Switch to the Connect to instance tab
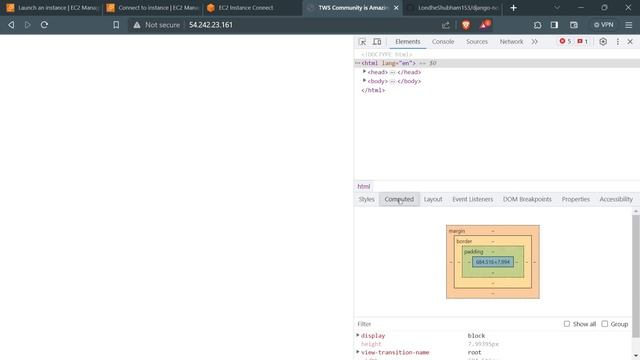 [153, 8]
